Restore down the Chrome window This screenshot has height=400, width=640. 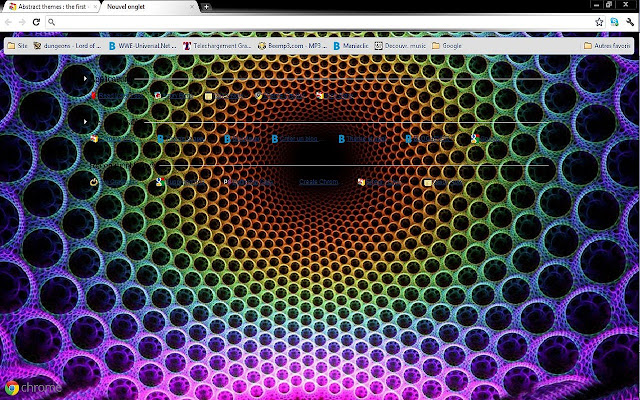click(x=609, y=5)
